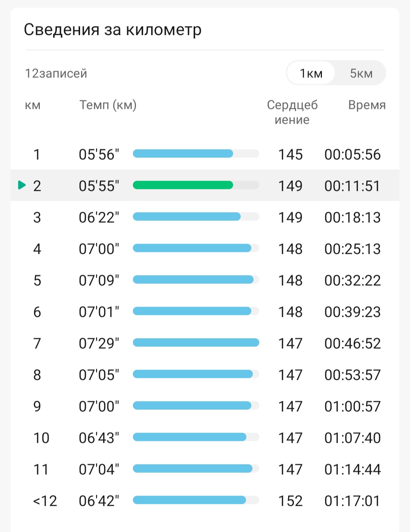Select kilometer 10 row with pace 06'43"

click(205, 438)
